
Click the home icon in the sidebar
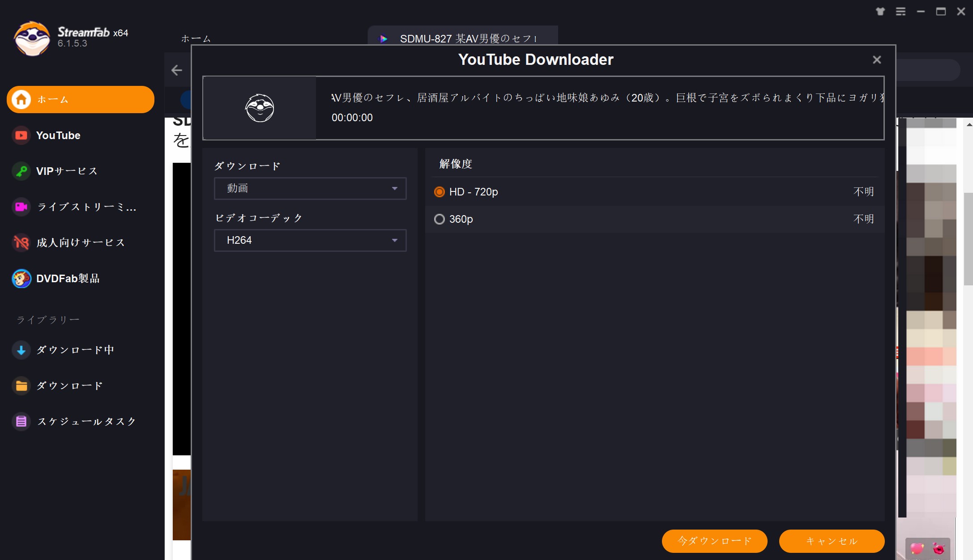[21, 99]
